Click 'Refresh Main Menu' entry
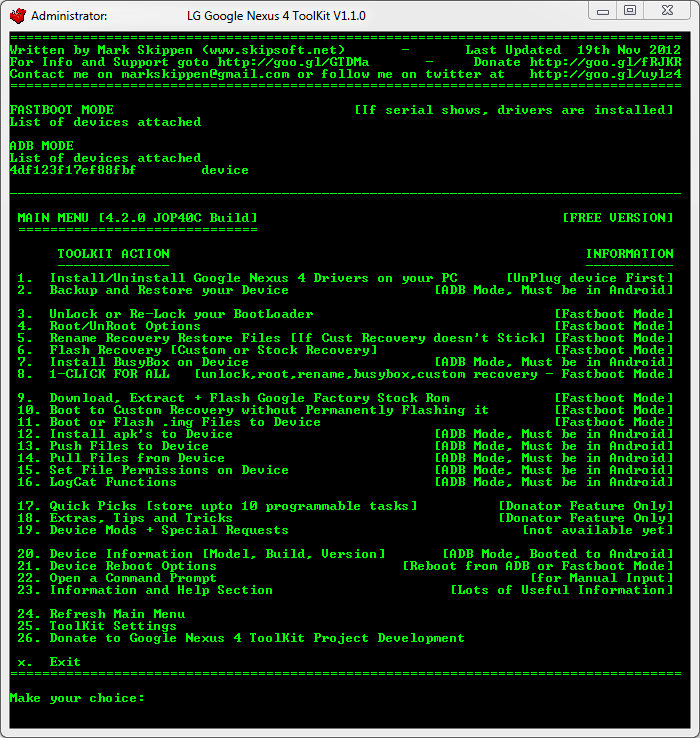Image resolution: width=700 pixels, height=738 pixels. click(x=117, y=614)
